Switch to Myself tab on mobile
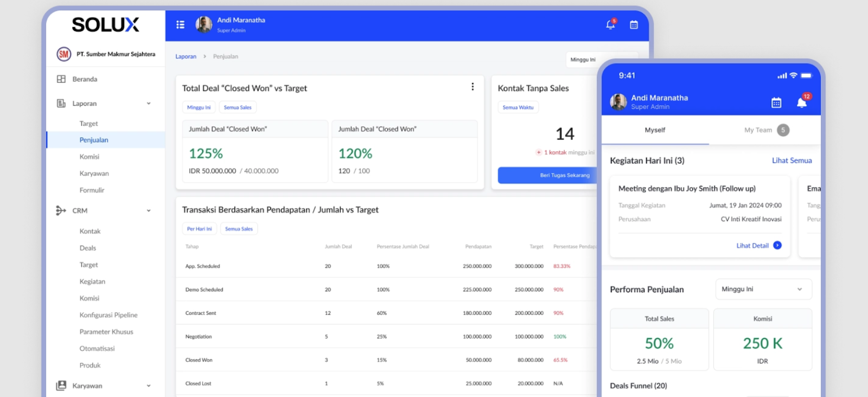 click(655, 130)
